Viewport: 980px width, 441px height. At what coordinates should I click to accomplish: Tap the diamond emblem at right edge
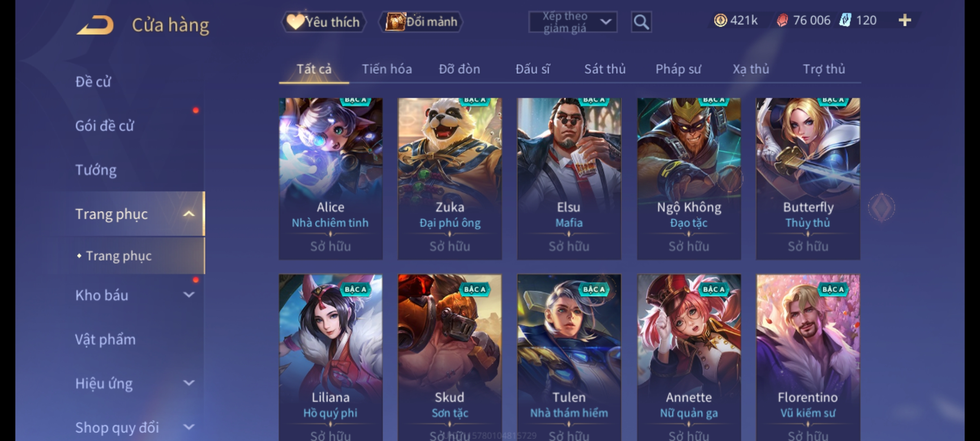click(882, 207)
